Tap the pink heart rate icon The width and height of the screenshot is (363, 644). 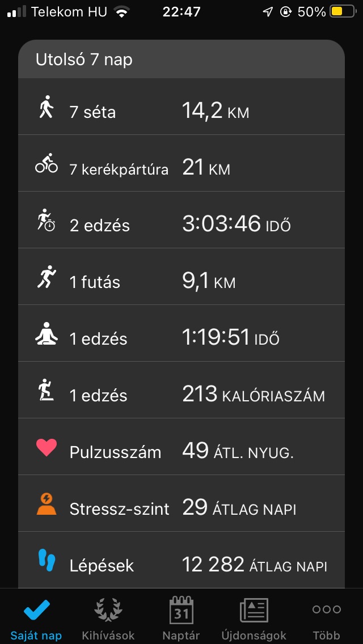(47, 447)
